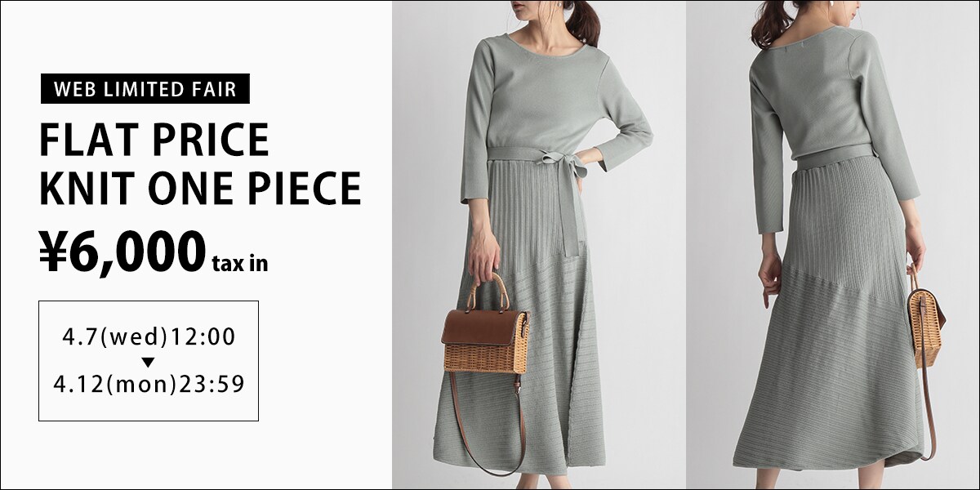980x490 pixels.
Task: Open the front-view model photo
Action: [x=539, y=245]
